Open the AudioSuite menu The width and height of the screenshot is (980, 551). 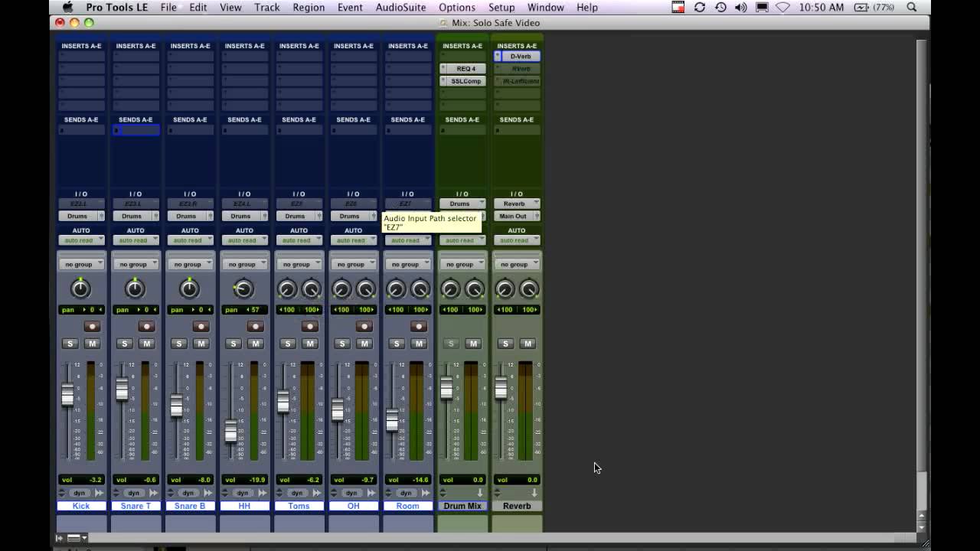400,7
